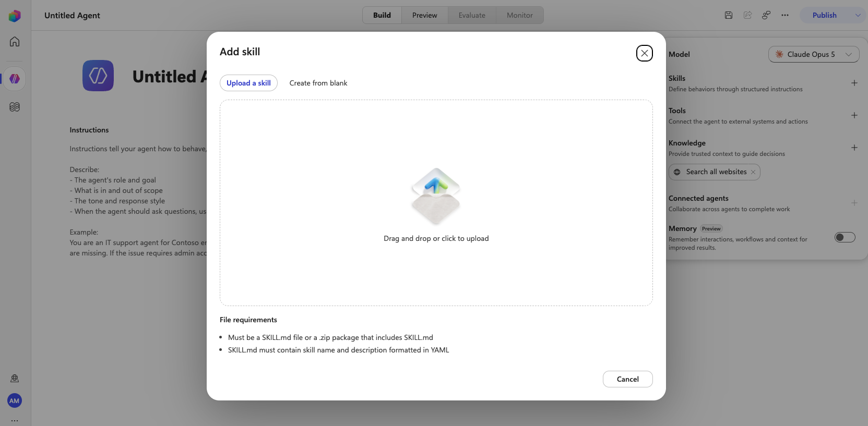
Task: Switch to Create from blank tab
Action: coord(318,83)
